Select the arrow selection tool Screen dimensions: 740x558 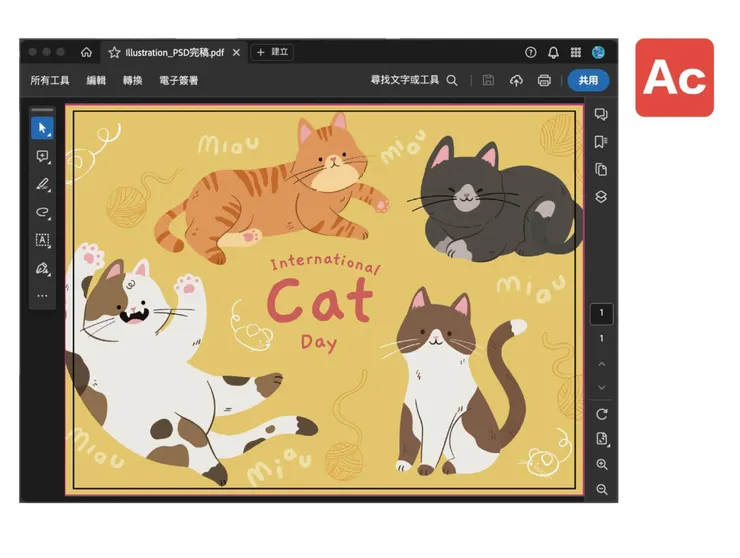point(42,128)
